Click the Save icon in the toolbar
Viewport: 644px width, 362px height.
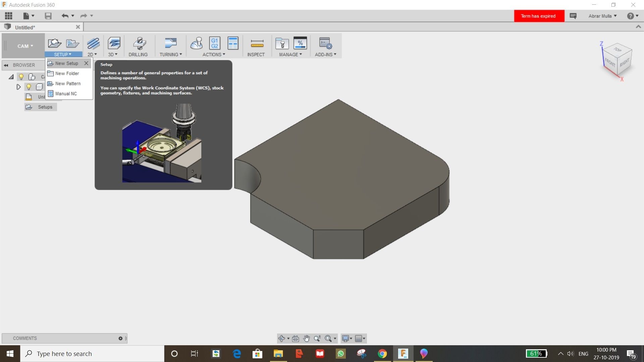[48, 16]
